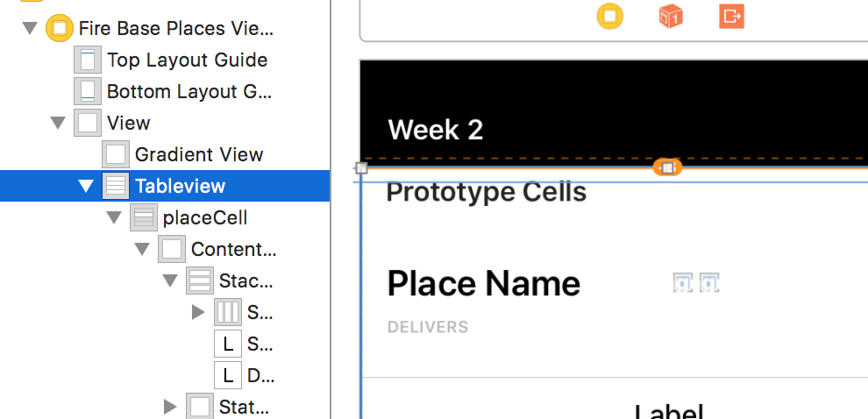Screen dimensions: 868x419
Task: Collapse the View disclosure triangle
Action: pyautogui.click(x=58, y=124)
